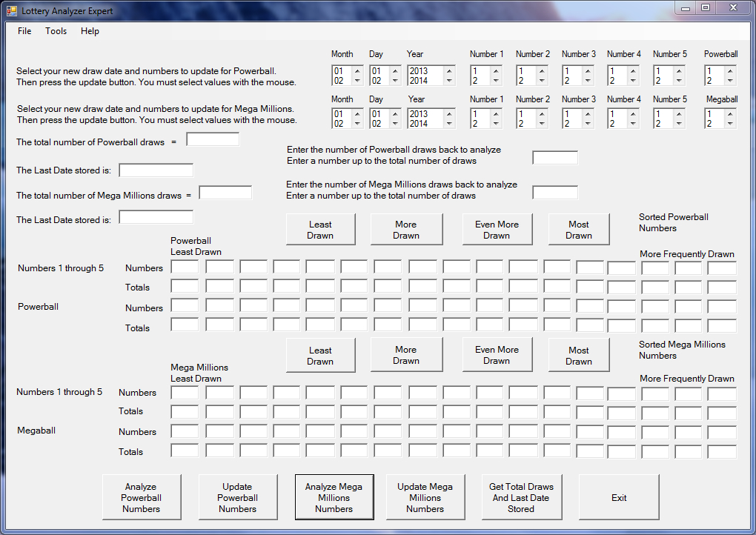The height and width of the screenshot is (535, 756).
Task: Click down arrow of the Powerball ball spinner
Action: click(x=730, y=81)
